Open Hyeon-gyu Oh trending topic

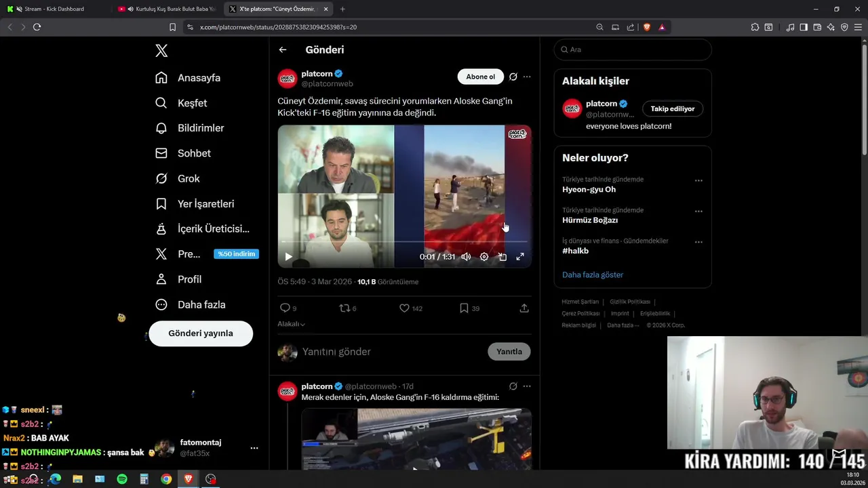tap(589, 190)
